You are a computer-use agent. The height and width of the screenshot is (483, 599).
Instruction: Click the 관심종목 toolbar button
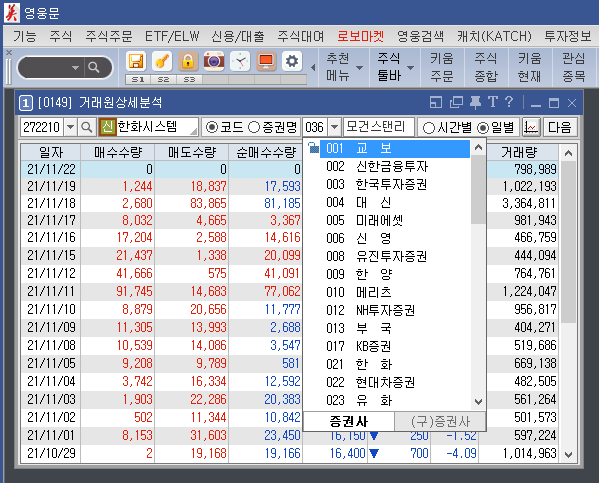point(574,67)
